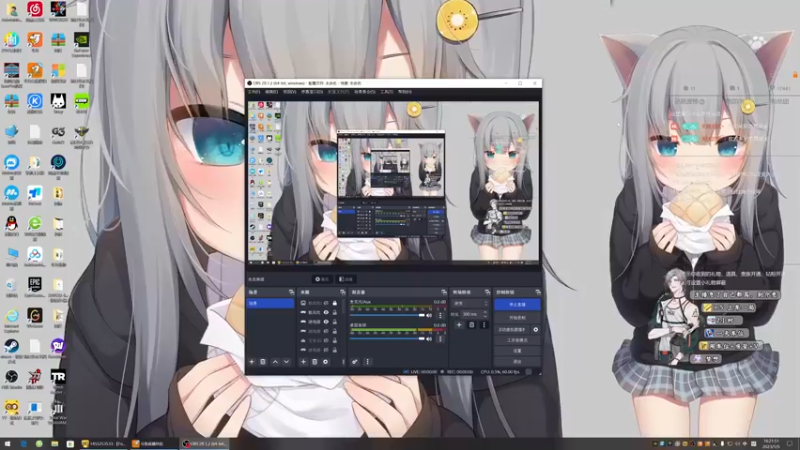Screen dimensions: 800x450
Task: Undock the Sources panel via its float icon
Action: 342,292
